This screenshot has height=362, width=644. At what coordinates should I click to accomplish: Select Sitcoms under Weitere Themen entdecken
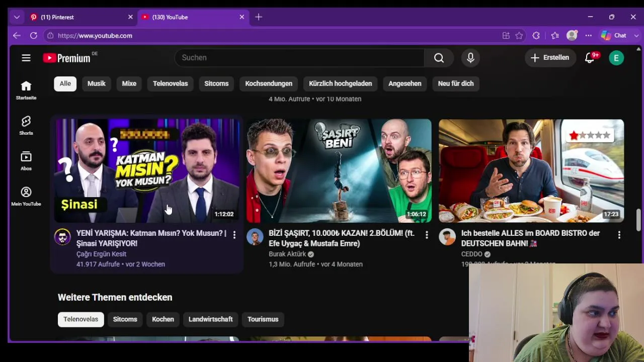pos(125,319)
